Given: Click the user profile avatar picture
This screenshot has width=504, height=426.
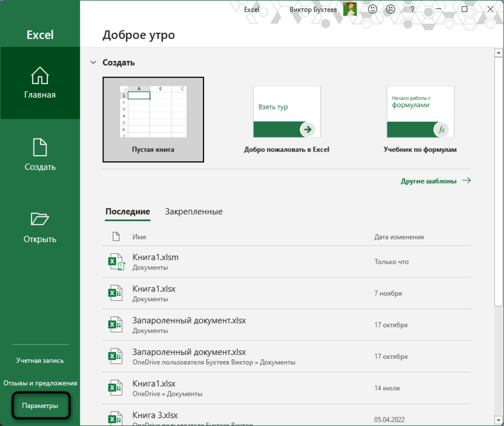Looking at the screenshot, I should (x=350, y=9).
